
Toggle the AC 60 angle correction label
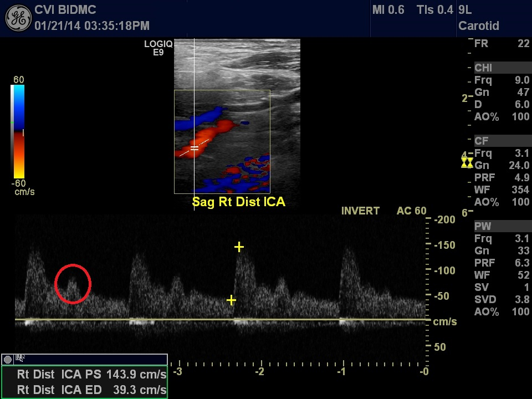[x=411, y=211]
